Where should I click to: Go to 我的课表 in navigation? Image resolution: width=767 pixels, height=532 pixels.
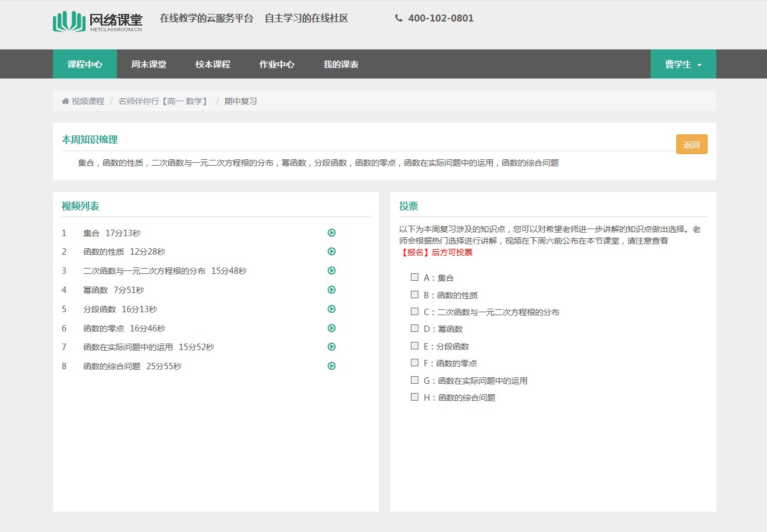(x=340, y=64)
